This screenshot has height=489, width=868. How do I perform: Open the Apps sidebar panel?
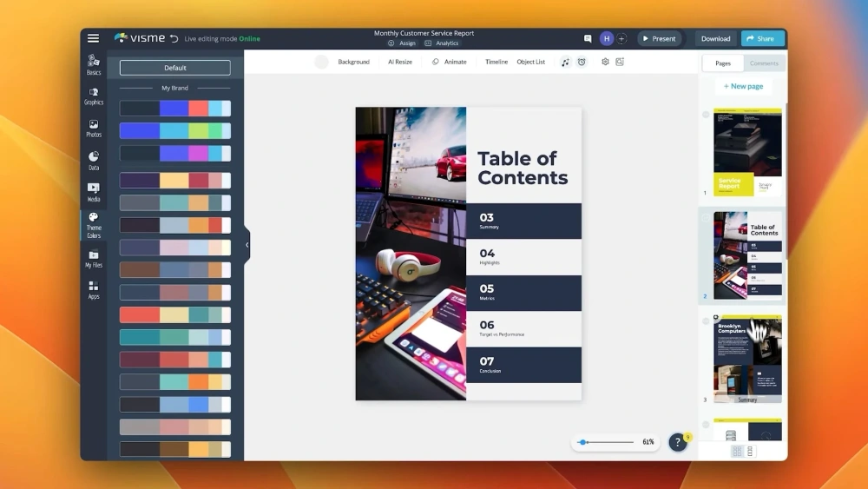[94, 290]
